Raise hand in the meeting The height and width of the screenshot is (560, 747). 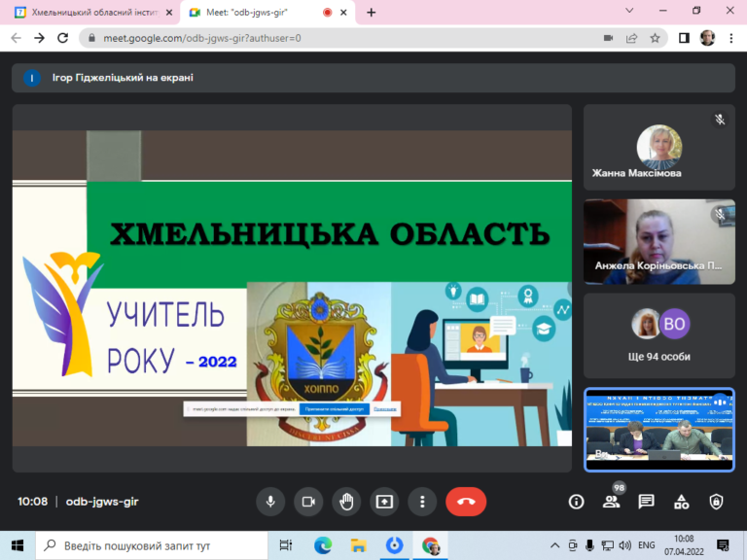[x=346, y=502]
